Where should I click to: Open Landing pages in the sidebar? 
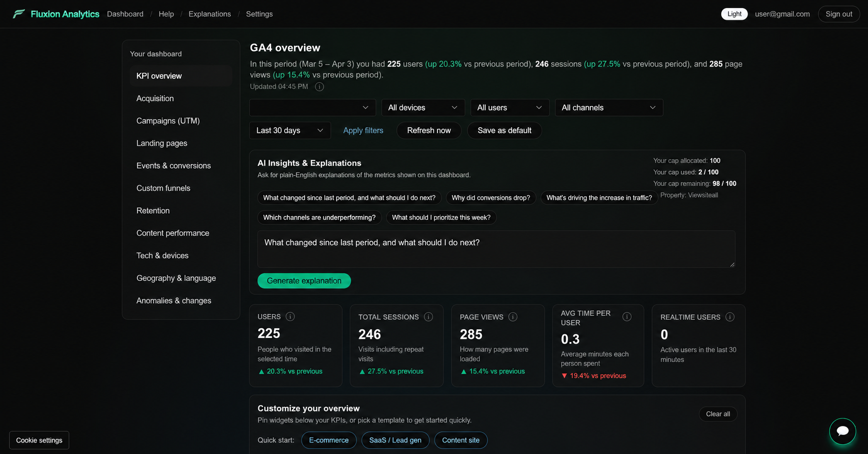181,143
